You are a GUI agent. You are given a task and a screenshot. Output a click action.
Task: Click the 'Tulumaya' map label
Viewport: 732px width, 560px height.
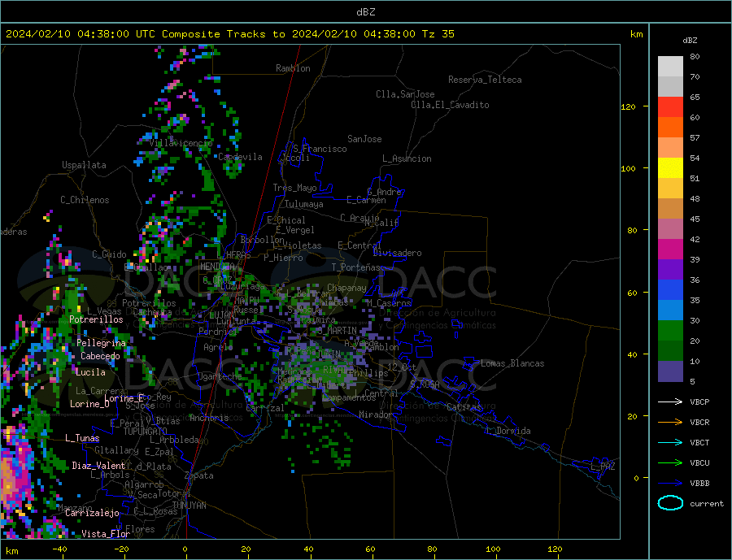(304, 204)
